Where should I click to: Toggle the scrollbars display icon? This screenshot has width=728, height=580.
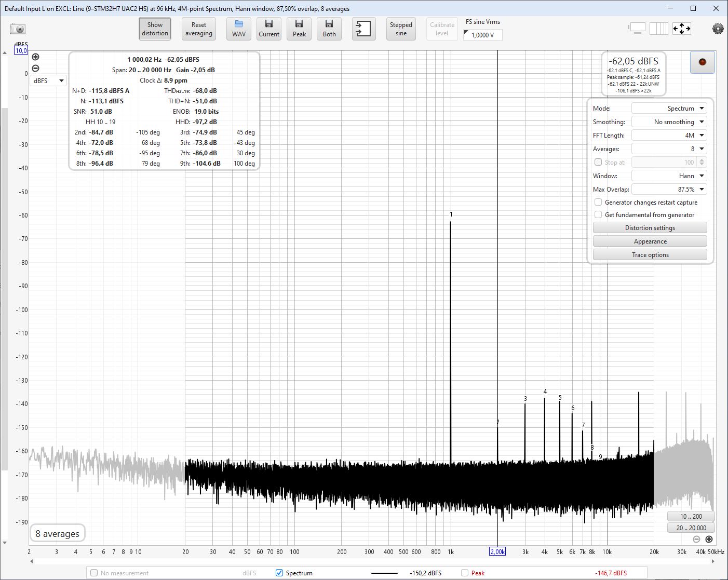637,28
